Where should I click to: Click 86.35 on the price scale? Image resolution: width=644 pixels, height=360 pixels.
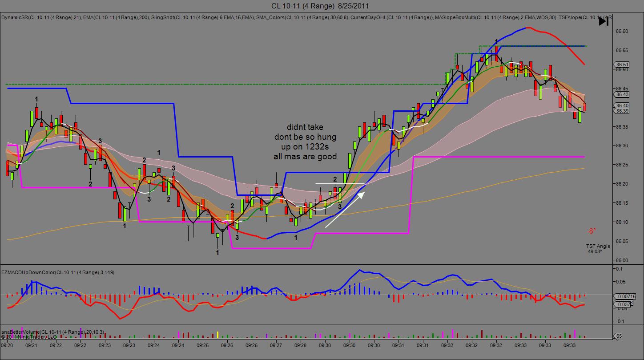622,127
